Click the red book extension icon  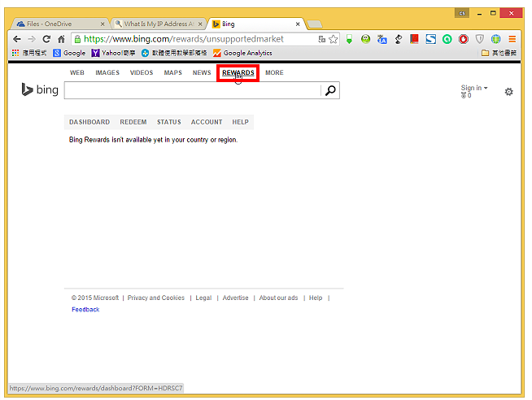[x=414, y=39]
